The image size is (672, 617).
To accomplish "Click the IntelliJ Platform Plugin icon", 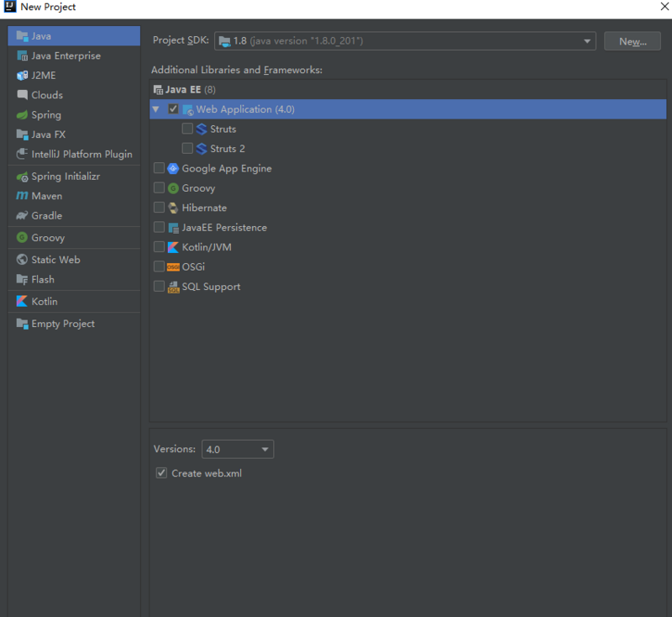I will point(22,155).
